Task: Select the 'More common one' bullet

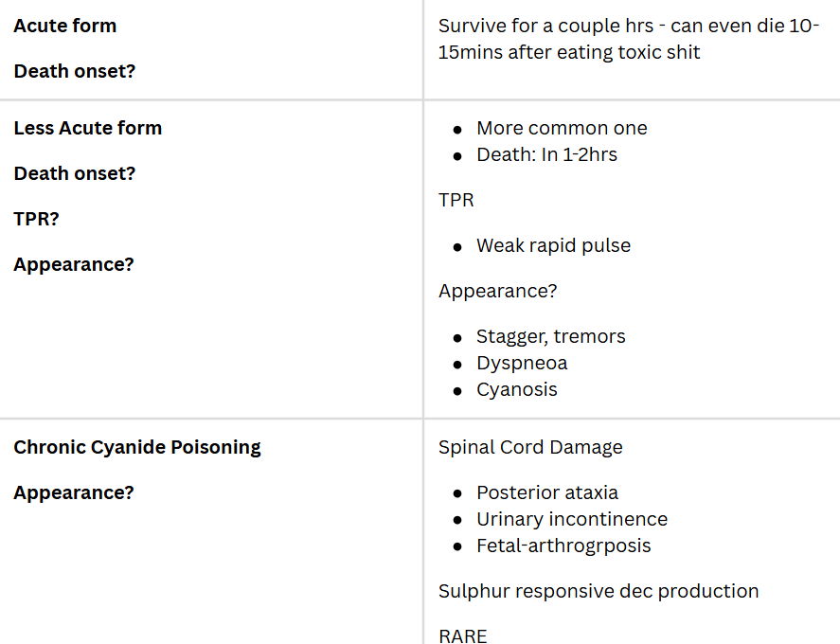Action: coord(562,128)
